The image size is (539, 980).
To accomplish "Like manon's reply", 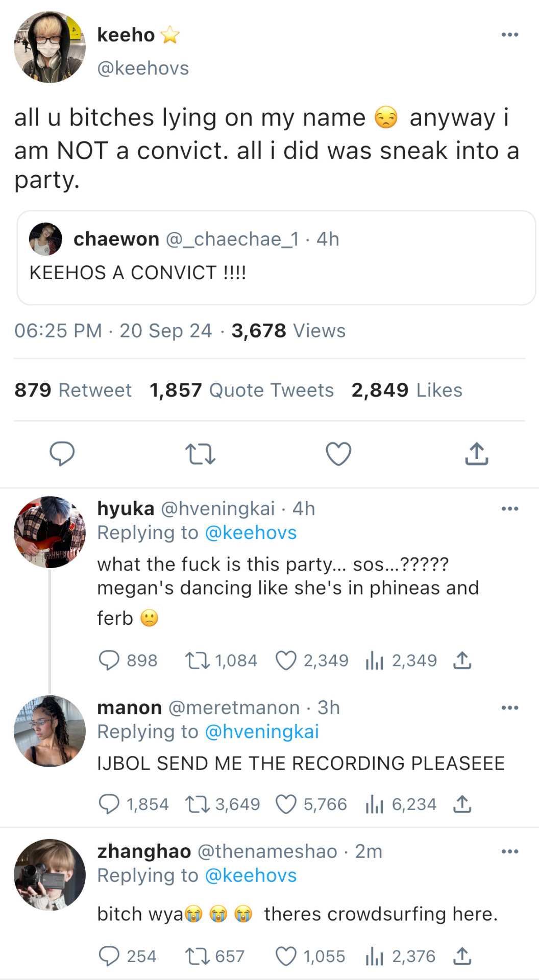I will [x=286, y=804].
